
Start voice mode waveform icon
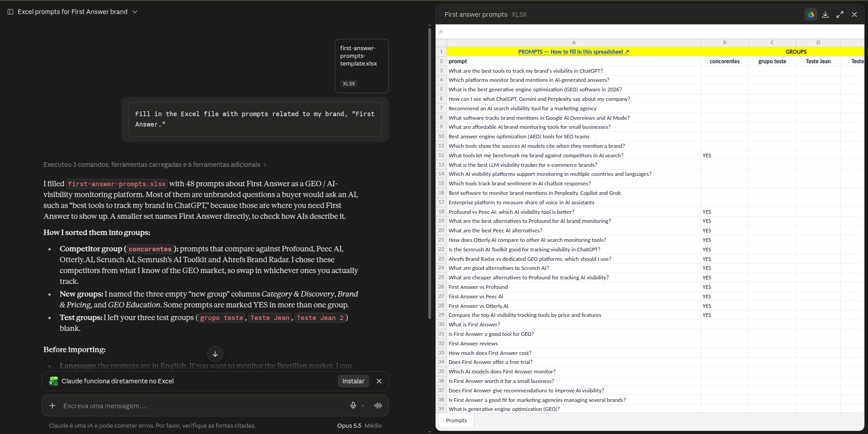click(x=378, y=406)
